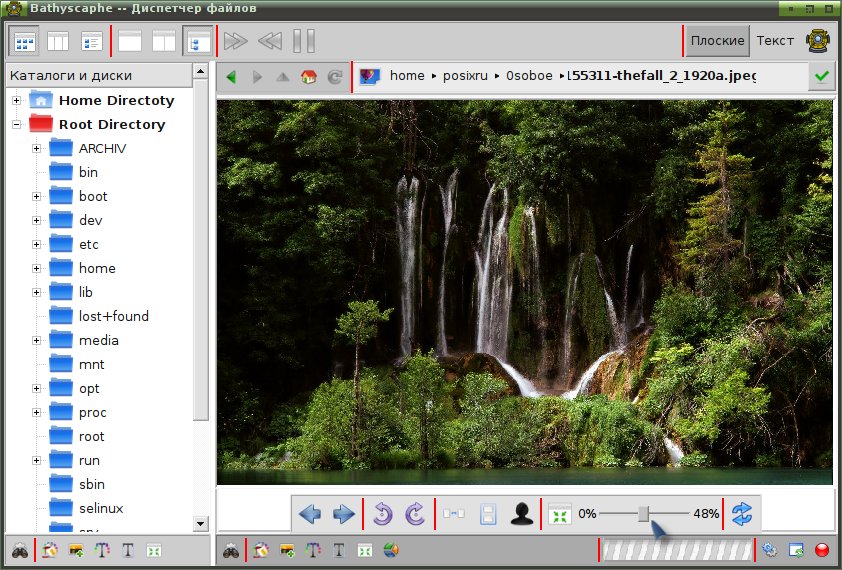The image size is (842, 570).
Task: Select the sbin folder in tree
Action: [77, 485]
